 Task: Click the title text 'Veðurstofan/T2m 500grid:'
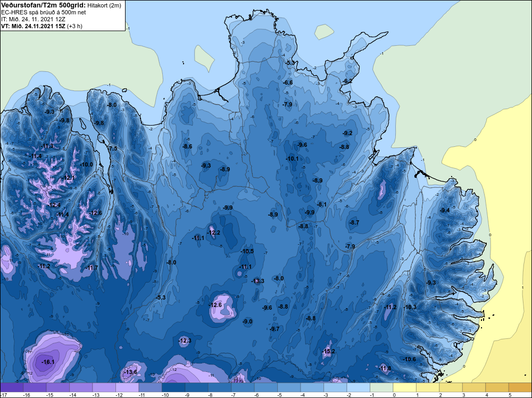(44, 5)
